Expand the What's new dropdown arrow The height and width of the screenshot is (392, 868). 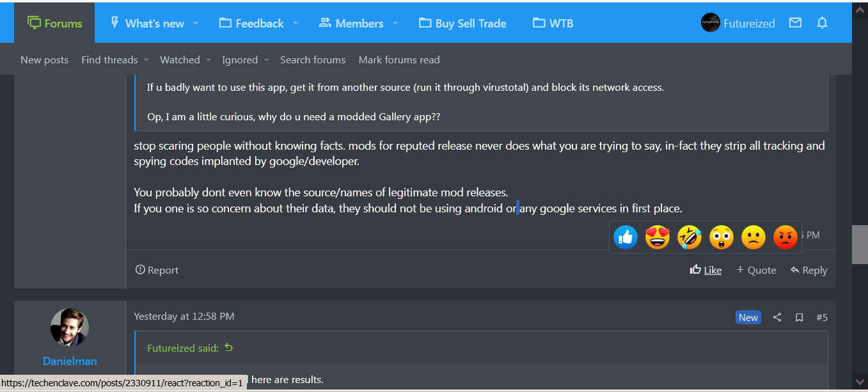[196, 23]
